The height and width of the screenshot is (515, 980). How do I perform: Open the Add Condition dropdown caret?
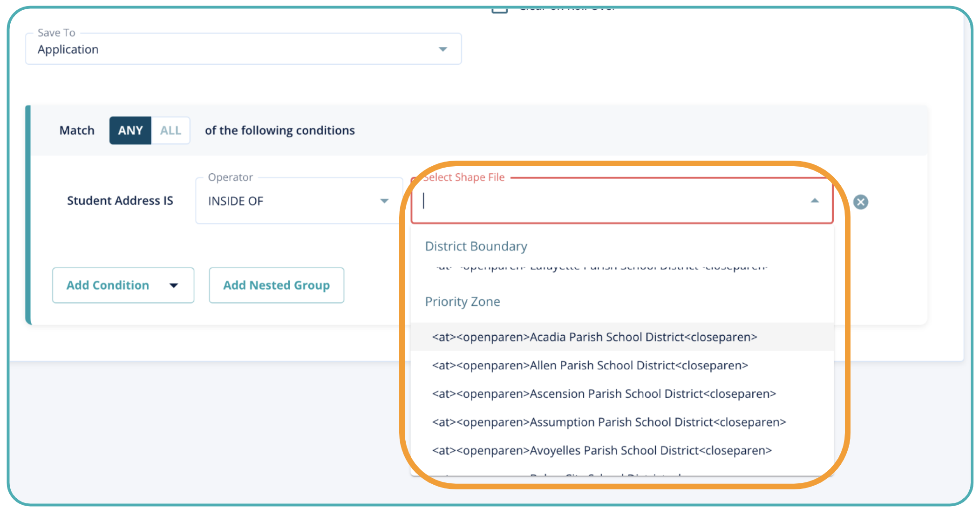coord(174,285)
